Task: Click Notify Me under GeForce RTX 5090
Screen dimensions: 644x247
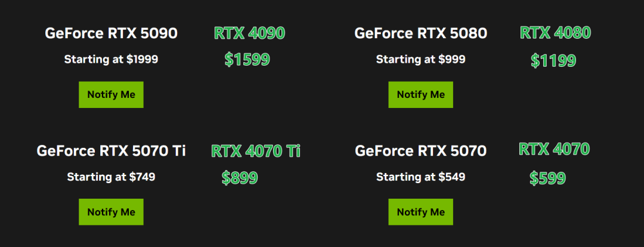Action: [x=111, y=95]
